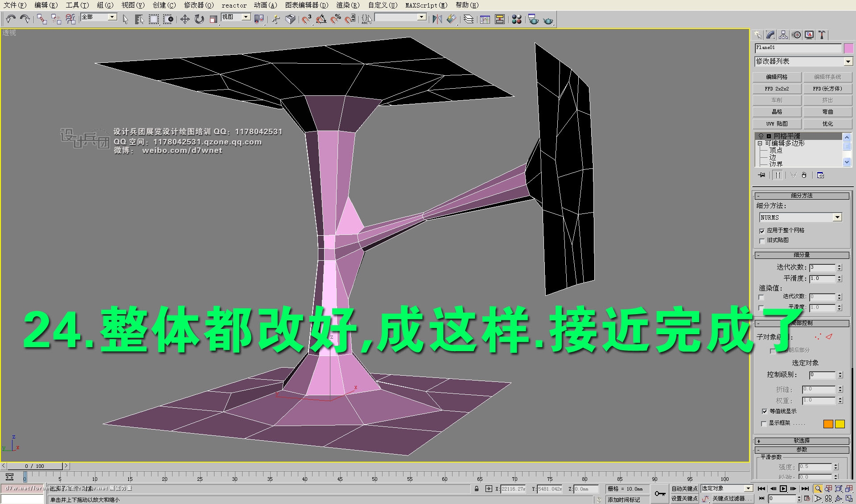Toggle the 等值线显示 checkbox
Viewport: 856px width, 504px height.
click(765, 411)
